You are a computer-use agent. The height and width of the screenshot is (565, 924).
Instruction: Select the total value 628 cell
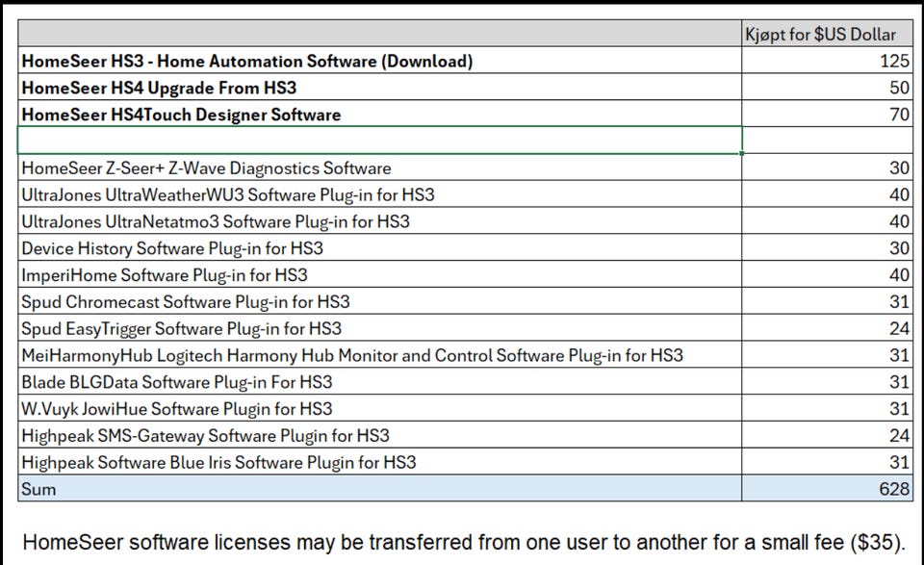pos(827,488)
